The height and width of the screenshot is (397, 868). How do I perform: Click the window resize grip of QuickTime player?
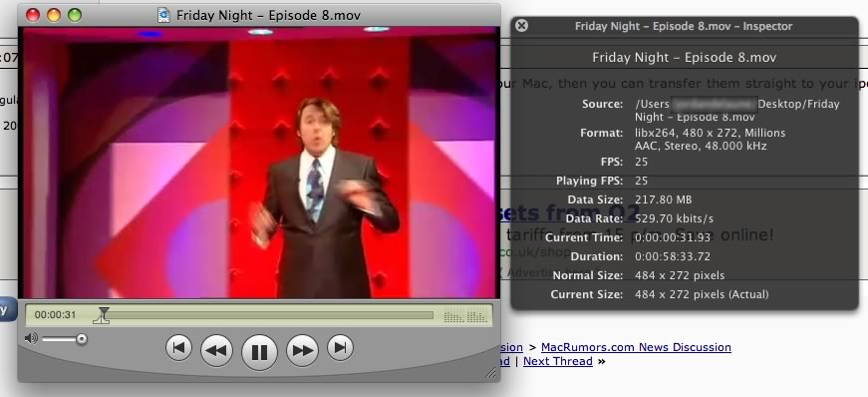(x=490, y=373)
